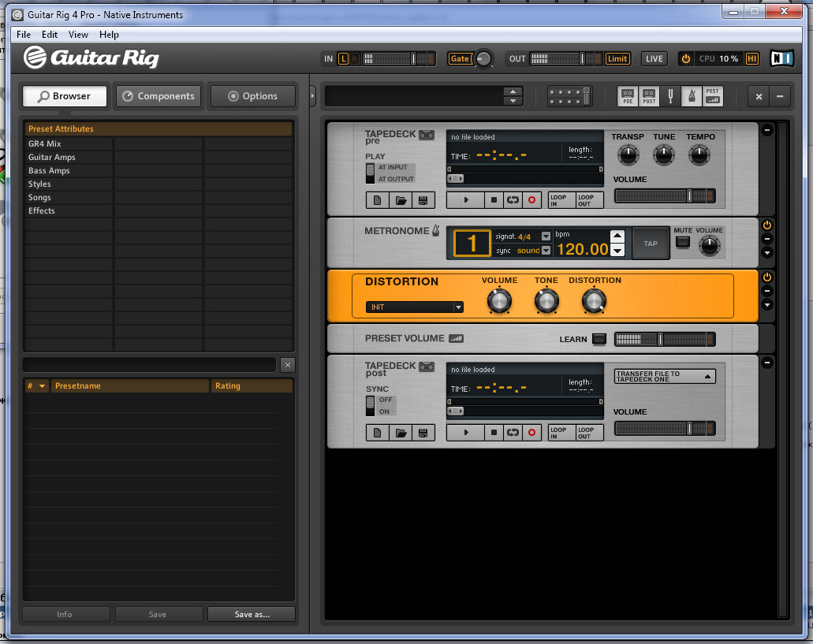Open file in Tapedeck pre
This screenshot has height=644, width=813.
[x=401, y=200]
